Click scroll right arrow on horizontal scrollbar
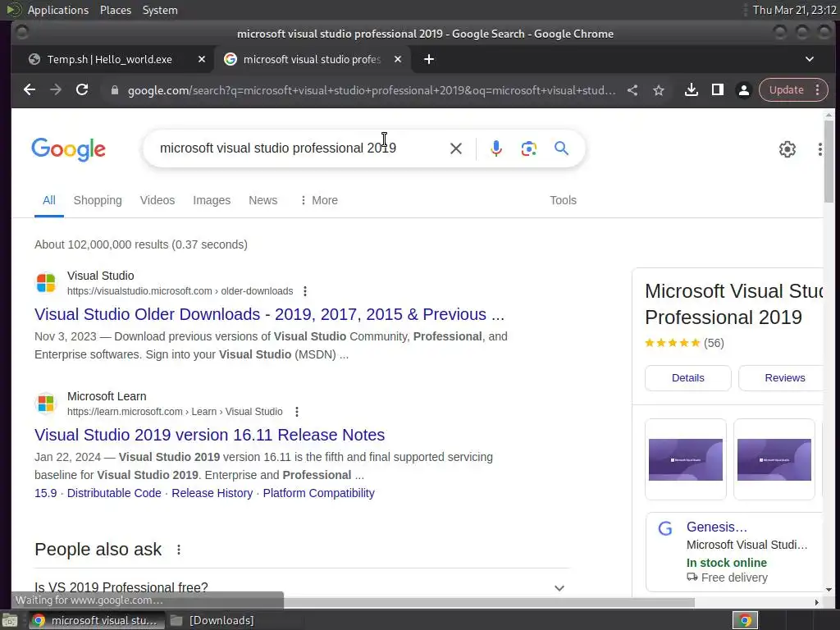 click(x=816, y=602)
